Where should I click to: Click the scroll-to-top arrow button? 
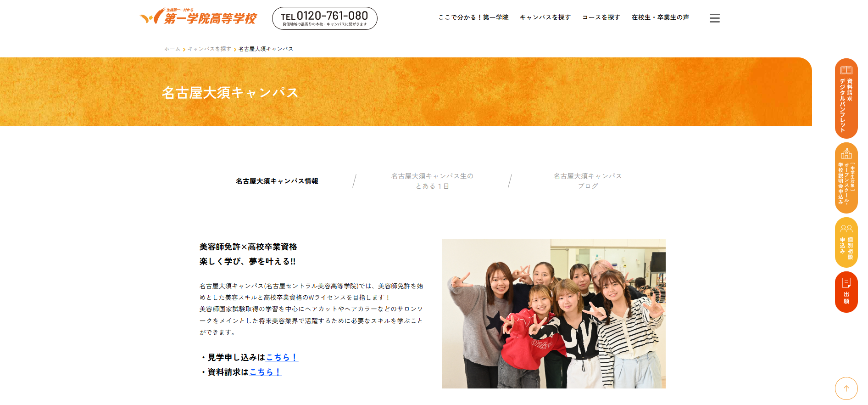(846, 388)
